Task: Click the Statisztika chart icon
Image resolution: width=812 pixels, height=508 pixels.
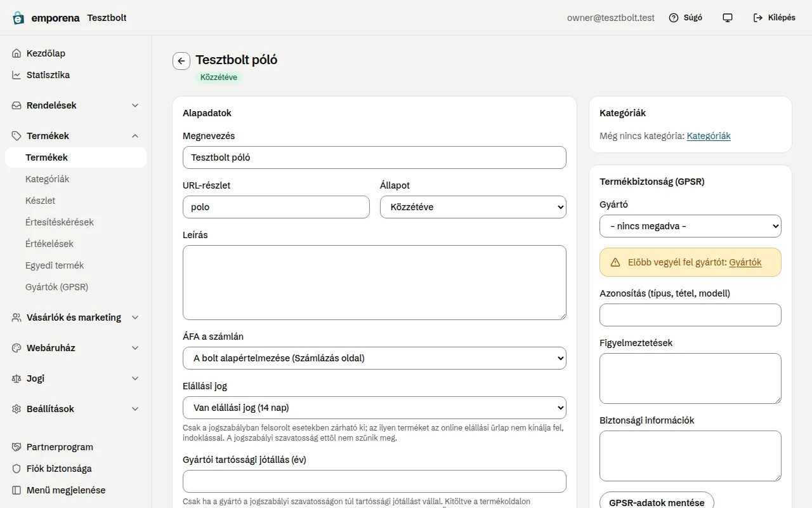Action: tap(16, 75)
